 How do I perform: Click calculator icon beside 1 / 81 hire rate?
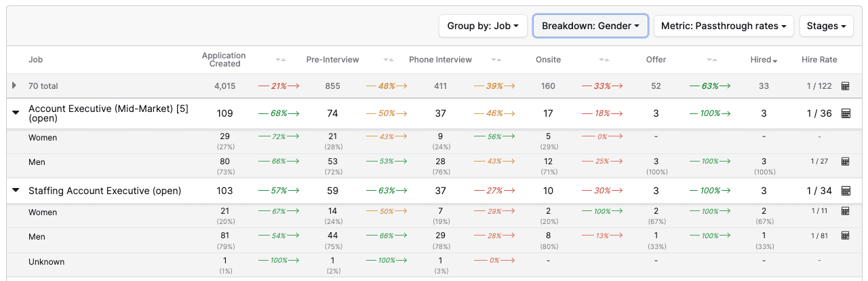[x=845, y=236]
